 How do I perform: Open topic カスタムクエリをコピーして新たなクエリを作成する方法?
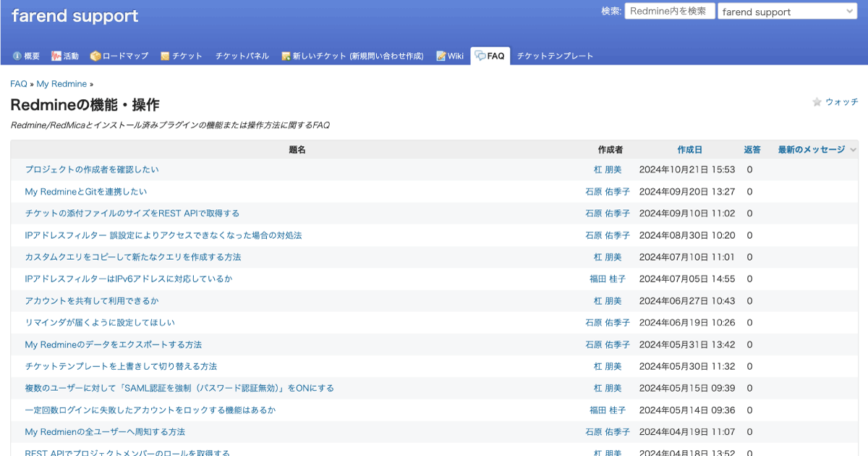[x=133, y=257]
